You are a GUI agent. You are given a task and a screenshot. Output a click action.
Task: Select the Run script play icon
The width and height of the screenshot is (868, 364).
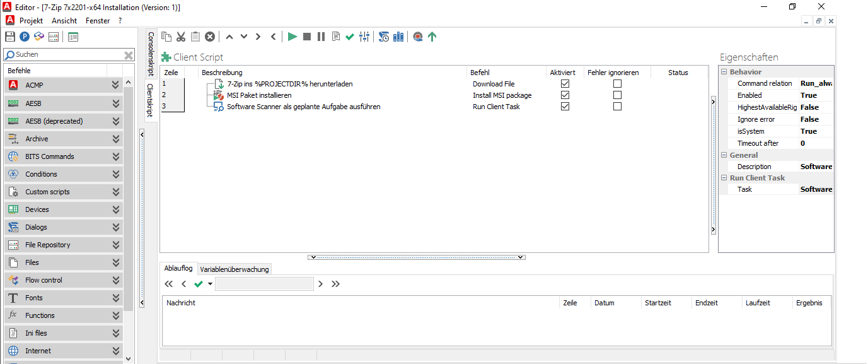(x=292, y=37)
